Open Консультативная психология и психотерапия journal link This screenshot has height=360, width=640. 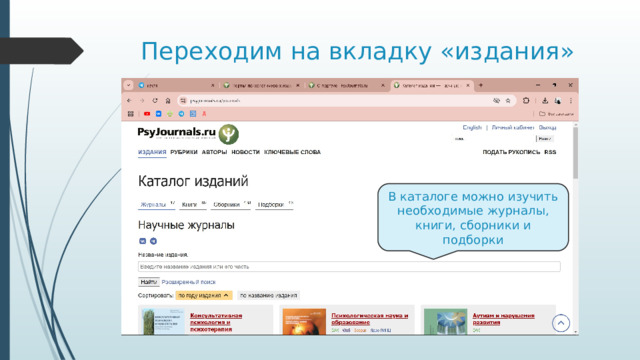(216, 322)
